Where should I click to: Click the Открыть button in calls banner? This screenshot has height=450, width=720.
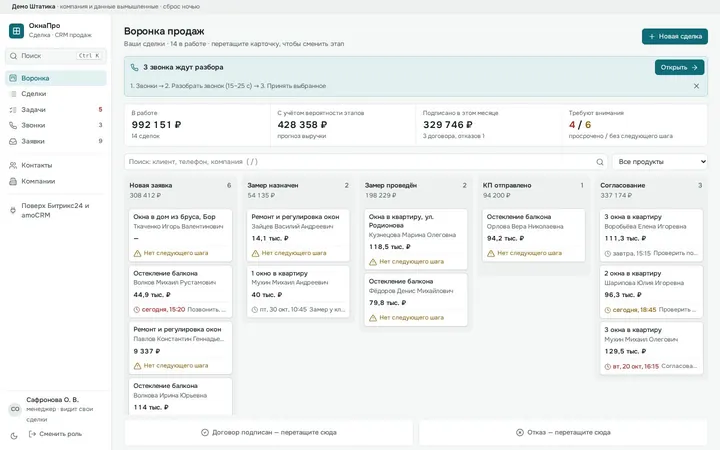(679, 68)
